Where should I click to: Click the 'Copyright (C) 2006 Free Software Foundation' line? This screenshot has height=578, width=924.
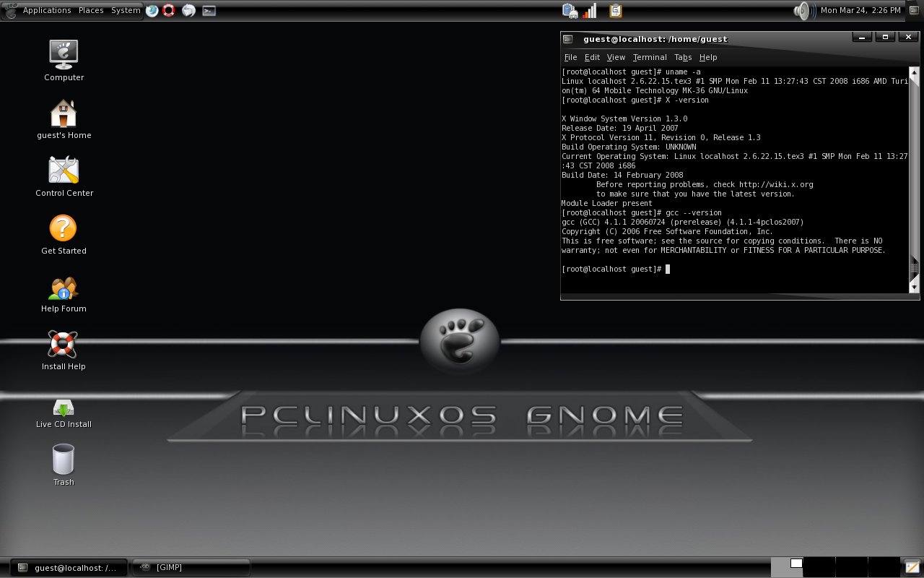[668, 232]
